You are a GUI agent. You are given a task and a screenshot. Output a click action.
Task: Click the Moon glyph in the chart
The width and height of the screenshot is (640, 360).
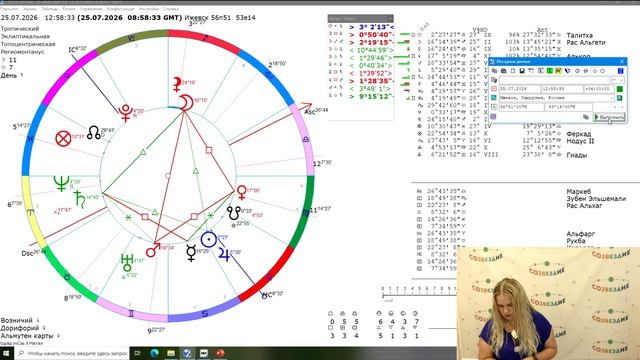click(x=186, y=102)
